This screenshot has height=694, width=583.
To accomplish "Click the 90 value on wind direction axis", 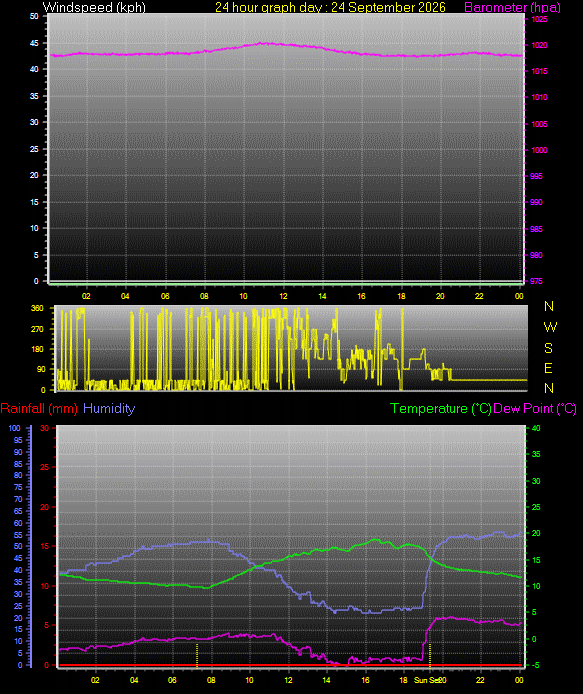I will (x=41, y=369).
